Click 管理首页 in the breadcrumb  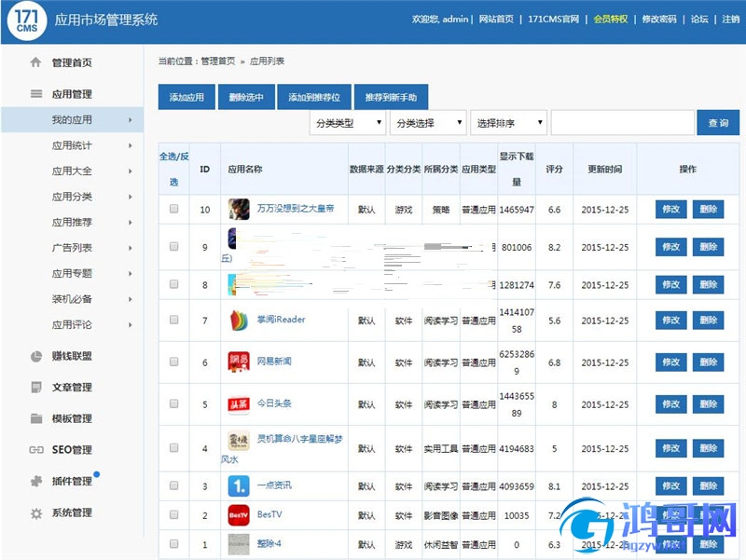tap(218, 61)
